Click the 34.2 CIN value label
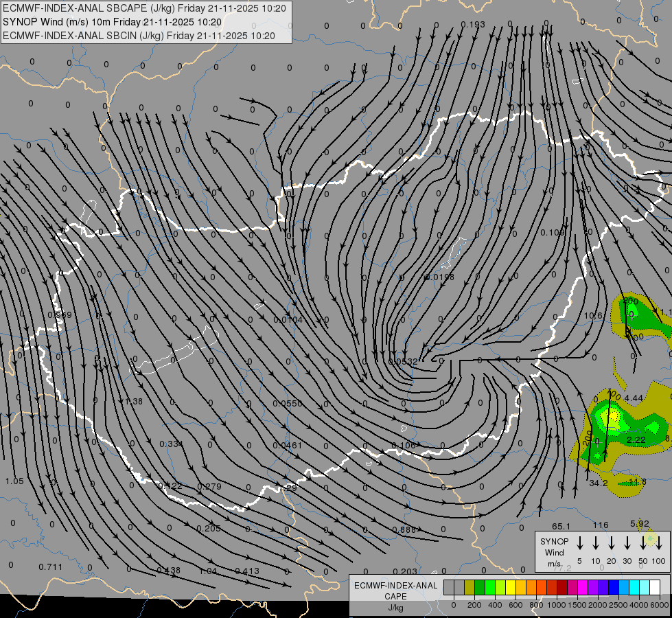 tap(599, 483)
